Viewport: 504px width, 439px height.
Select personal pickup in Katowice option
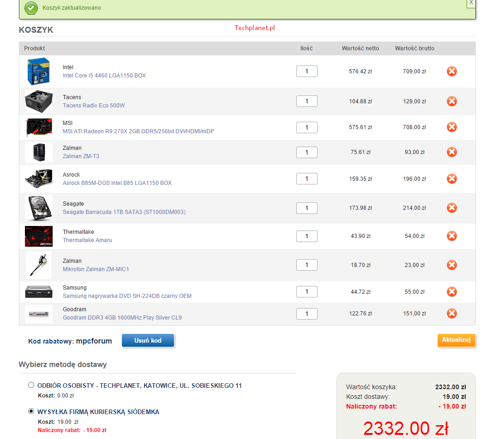pos(31,385)
